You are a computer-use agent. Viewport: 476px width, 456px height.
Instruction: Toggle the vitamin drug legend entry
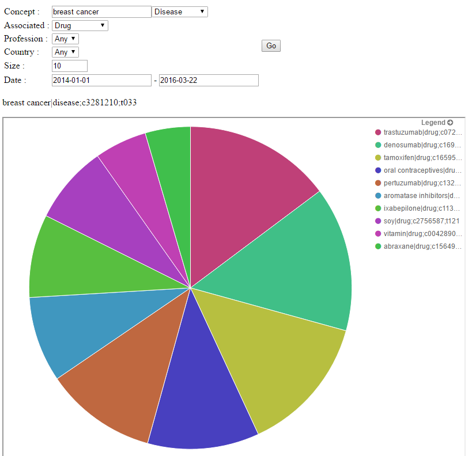pos(422,234)
